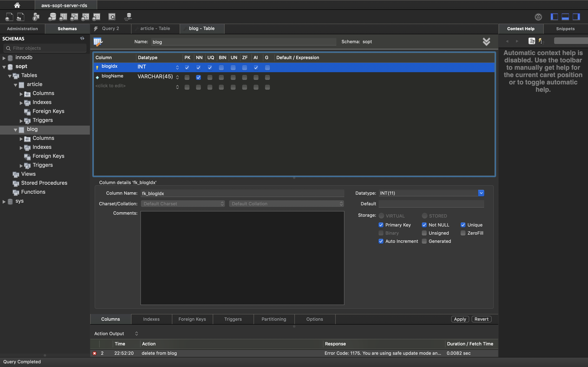The width and height of the screenshot is (588, 367).
Task: Open the Datatype INT(11) dropdown
Action: 481,193
